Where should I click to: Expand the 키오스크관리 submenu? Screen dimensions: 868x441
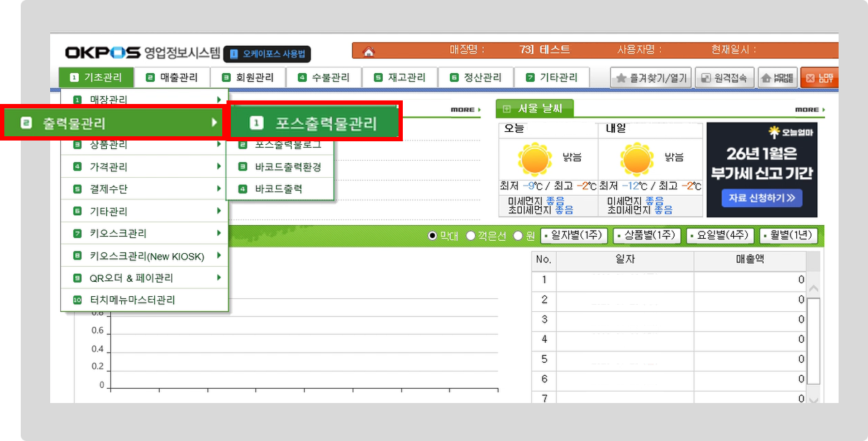(x=144, y=234)
